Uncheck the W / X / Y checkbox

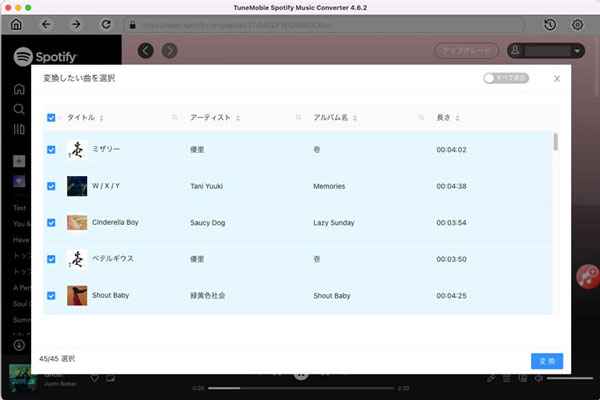click(51, 186)
